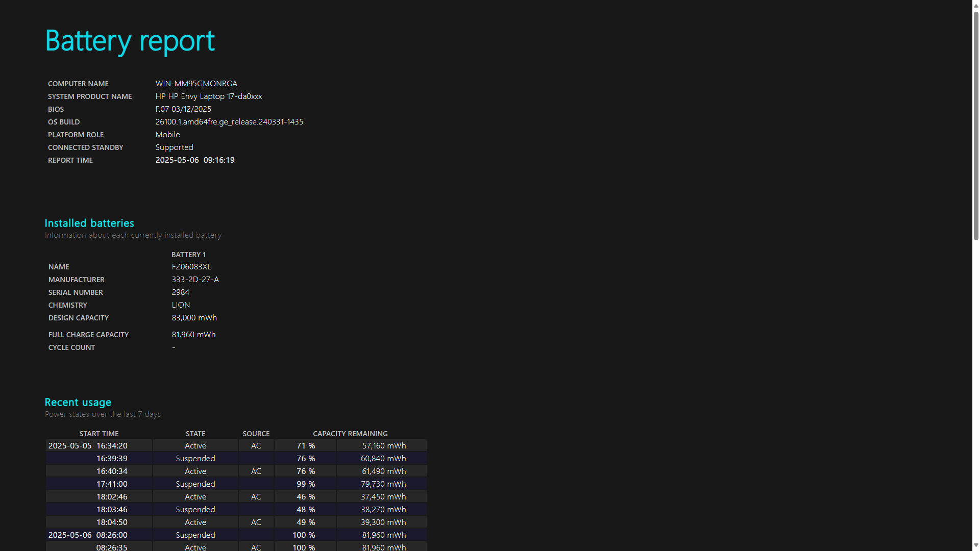Click the CYCLE COUNT label
The height and width of the screenshot is (551, 980).
(x=71, y=347)
